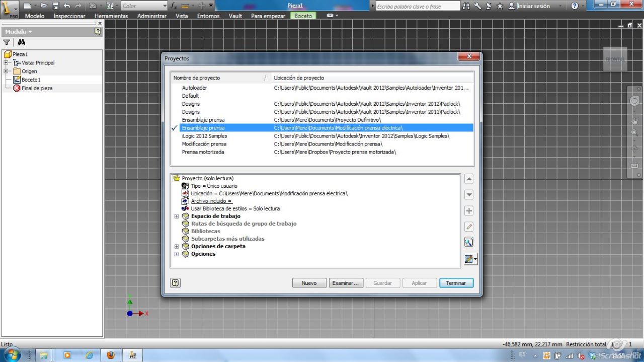Select the Autoloader project row
Image resolution: width=644 pixels, height=362 pixels.
click(x=322, y=88)
